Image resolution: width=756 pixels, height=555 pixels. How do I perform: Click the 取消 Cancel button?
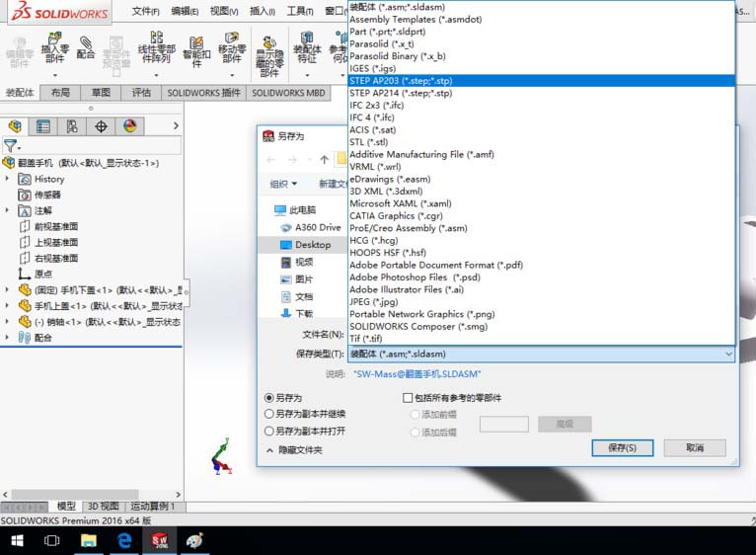[695, 448]
